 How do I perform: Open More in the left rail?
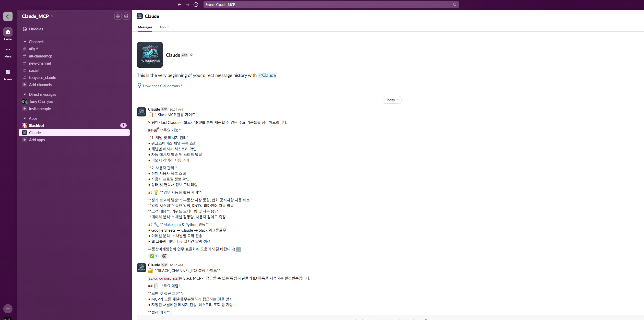[8, 52]
